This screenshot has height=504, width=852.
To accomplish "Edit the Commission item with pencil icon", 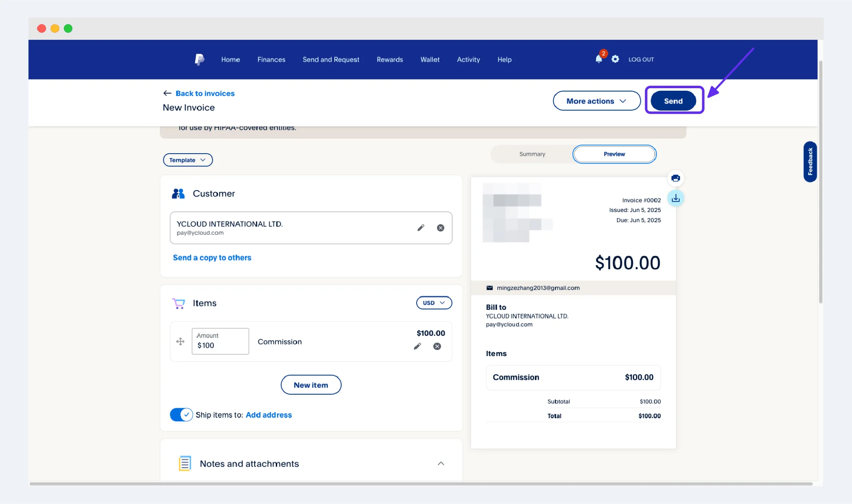I will click(x=418, y=346).
